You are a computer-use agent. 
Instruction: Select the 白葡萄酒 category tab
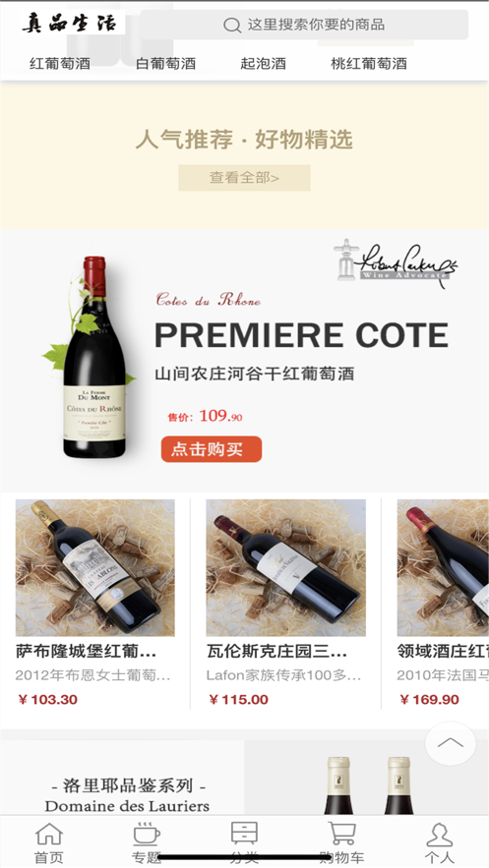[165, 63]
